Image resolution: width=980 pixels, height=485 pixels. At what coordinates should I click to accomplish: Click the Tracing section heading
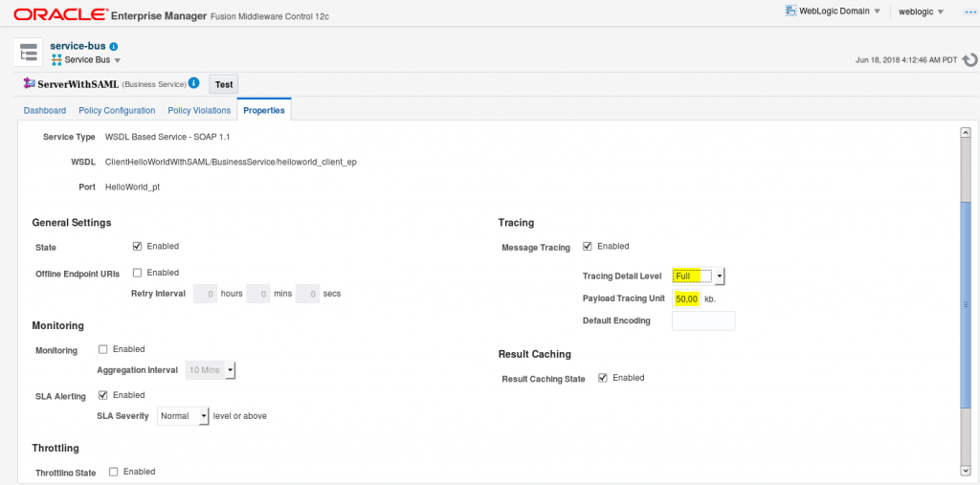pyautogui.click(x=516, y=223)
